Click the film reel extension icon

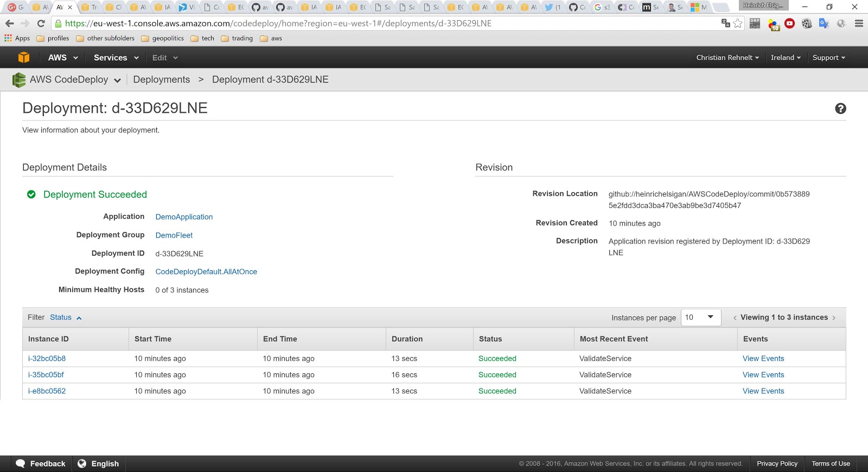pyautogui.click(x=807, y=23)
